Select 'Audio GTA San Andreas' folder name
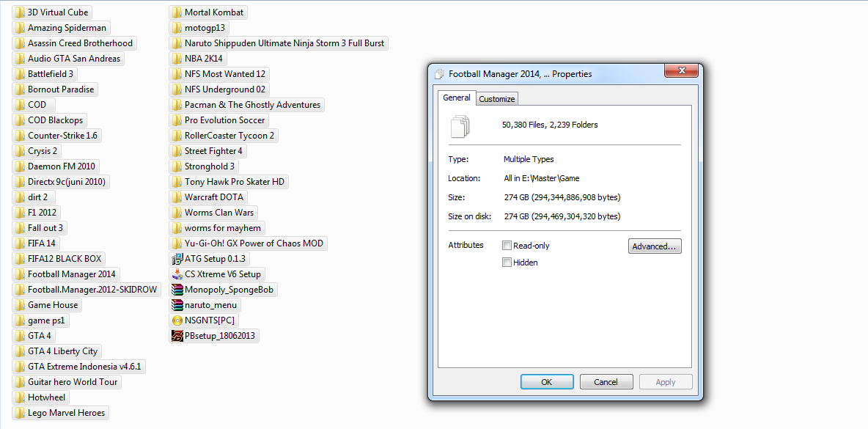This screenshot has height=429, width=868. [74, 59]
